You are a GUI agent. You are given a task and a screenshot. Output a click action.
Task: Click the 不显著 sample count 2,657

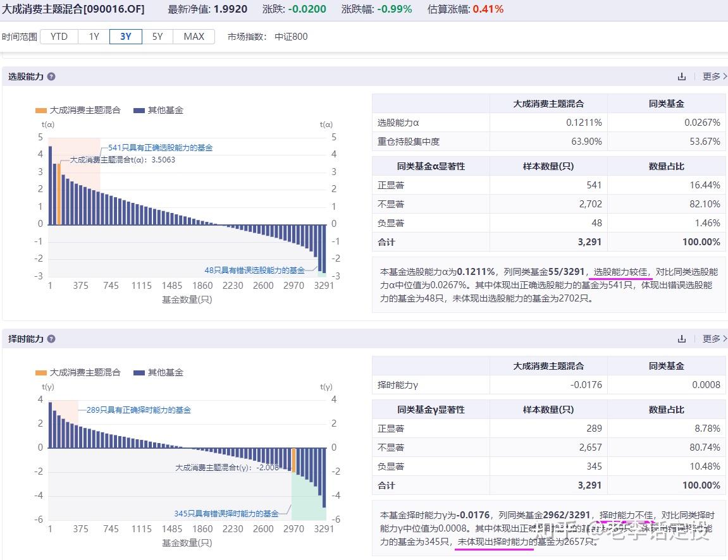click(590, 447)
